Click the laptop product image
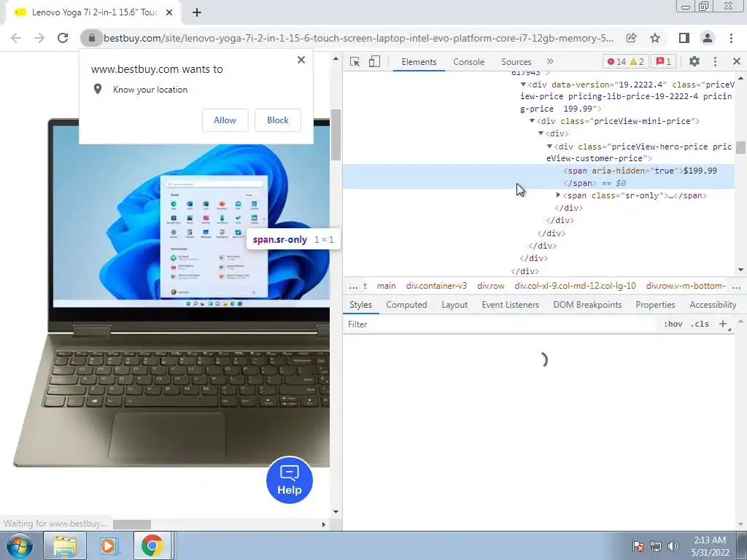This screenshot has height=560, width=747. click(x=171, y=293)
